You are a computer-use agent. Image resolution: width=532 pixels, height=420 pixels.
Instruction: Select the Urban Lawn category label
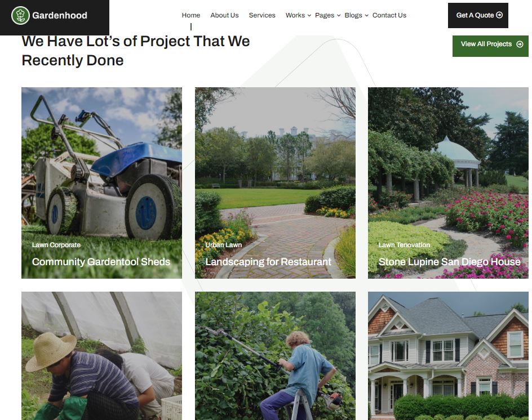(224, 245)
